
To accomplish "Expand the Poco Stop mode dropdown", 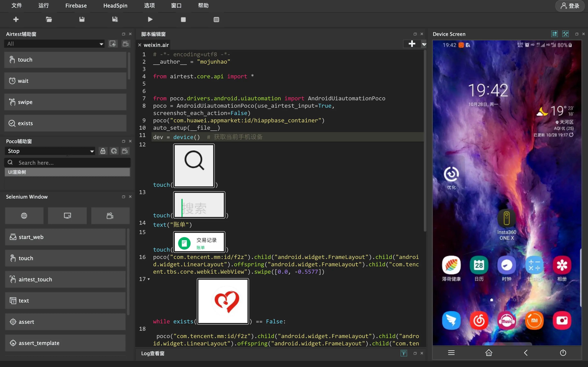I will tap(50, 151).
